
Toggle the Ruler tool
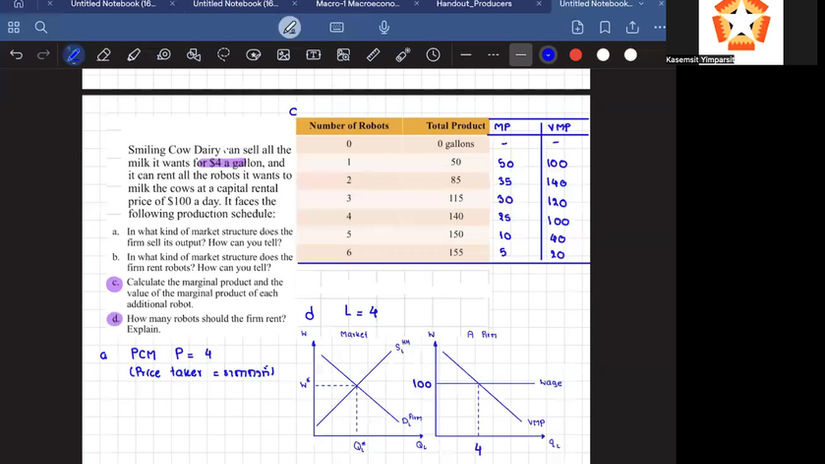(x=374, y=55)
